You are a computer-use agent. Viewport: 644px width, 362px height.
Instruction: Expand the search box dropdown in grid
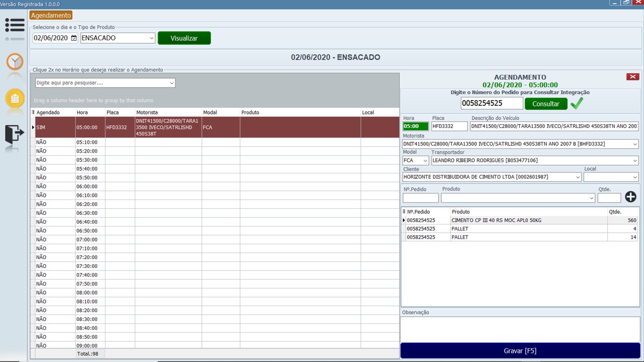pos(172,83)
